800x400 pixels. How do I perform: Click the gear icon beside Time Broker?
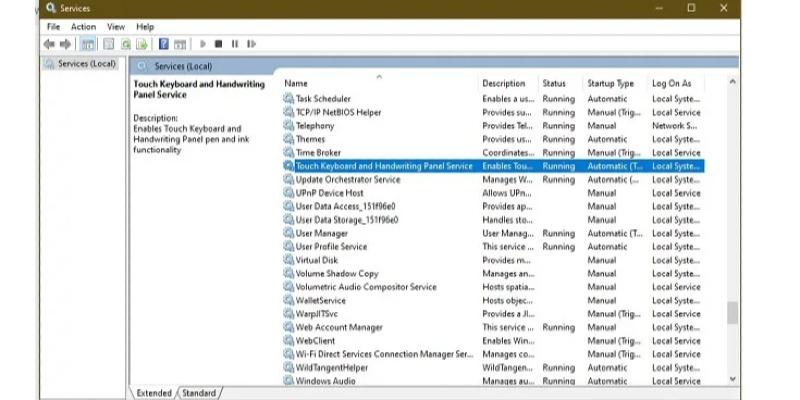click(289, 153)
